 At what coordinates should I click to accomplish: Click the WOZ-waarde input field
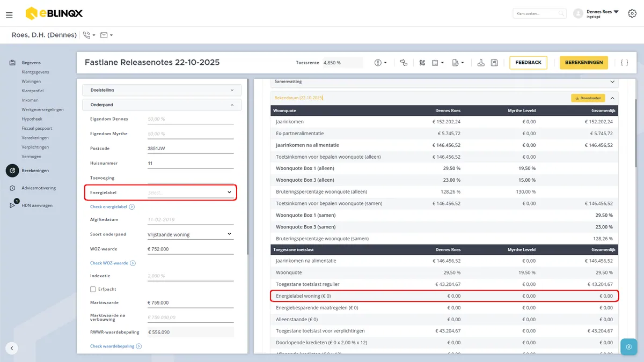[x=191, y=249]
